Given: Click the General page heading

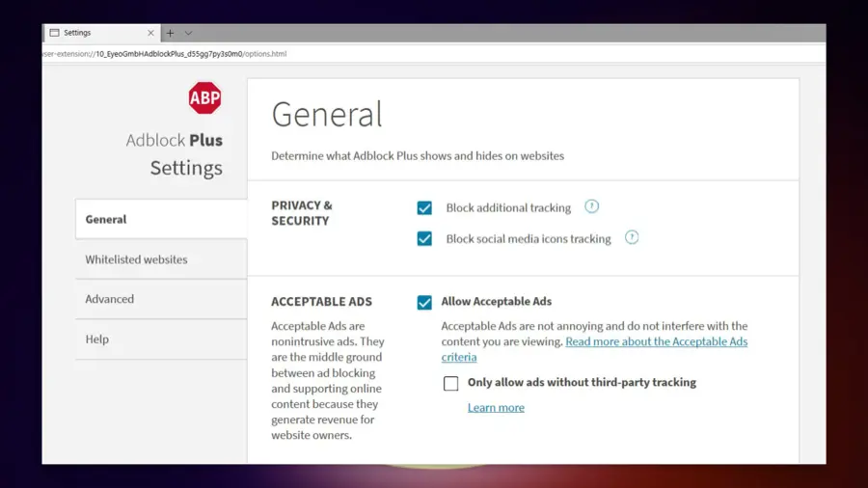Looking at the screenshot, I should coord(327,114).
